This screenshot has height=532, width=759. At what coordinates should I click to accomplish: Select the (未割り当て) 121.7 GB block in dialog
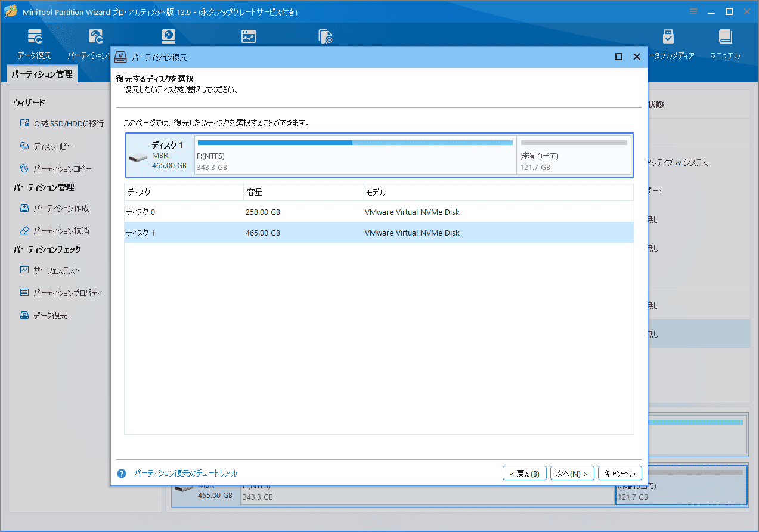(574, 155)
